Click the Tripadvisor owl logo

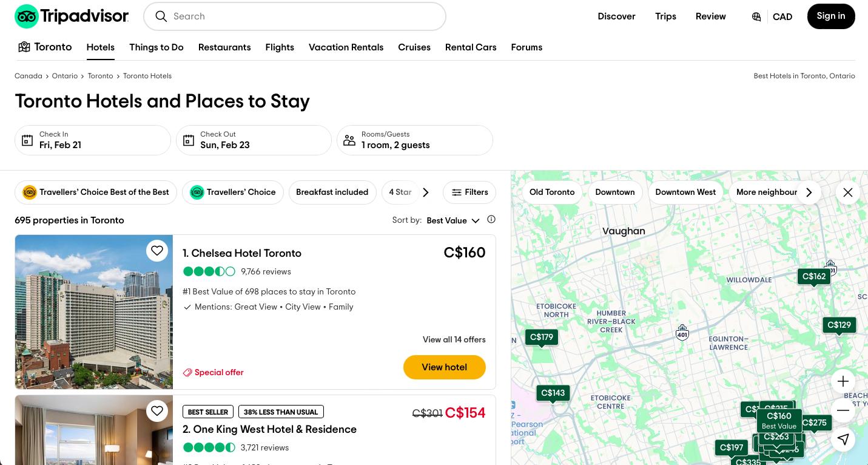coord(27,16)
